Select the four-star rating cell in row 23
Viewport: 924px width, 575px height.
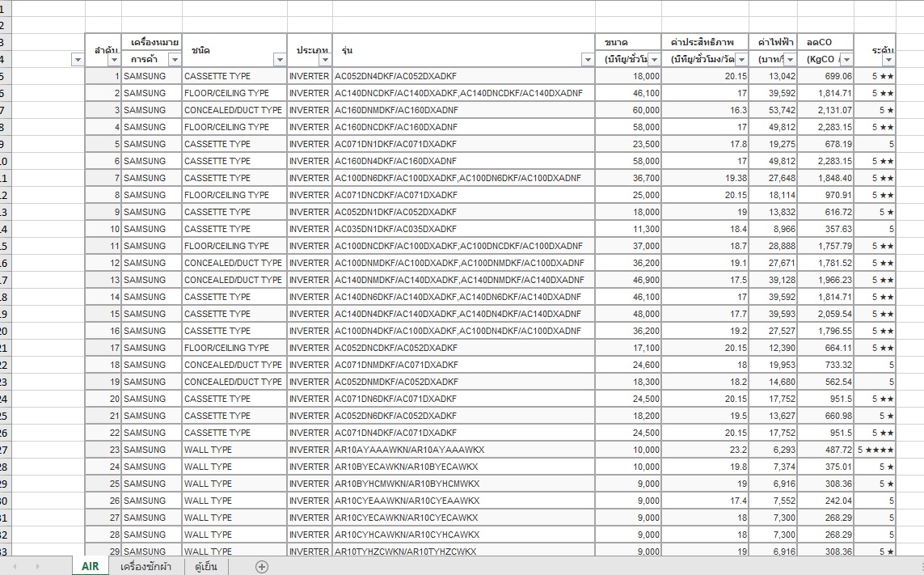pyautogui.click(x=875, y=450)
